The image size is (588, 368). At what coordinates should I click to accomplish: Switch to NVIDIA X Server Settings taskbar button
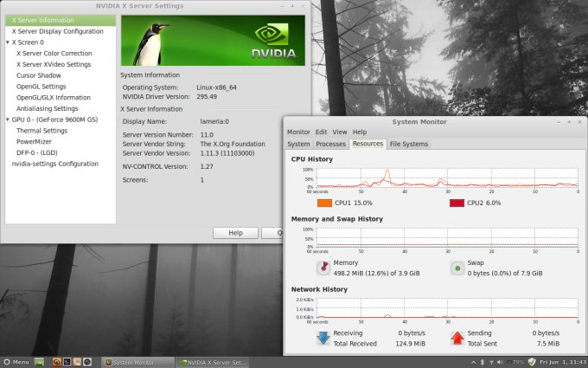(x=212, y=362)
